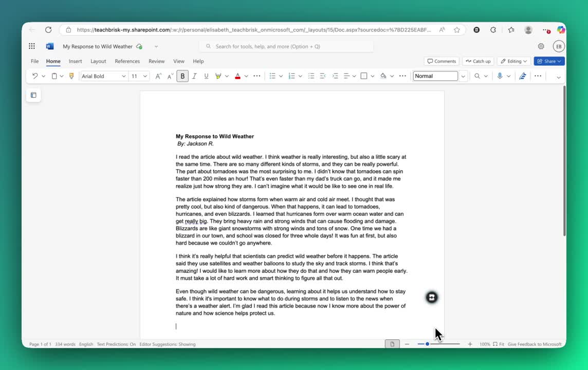Viewport: 588px width, 370px height.
Task: Open the Navigation pane icon
Action: click(x=33, y=95)
